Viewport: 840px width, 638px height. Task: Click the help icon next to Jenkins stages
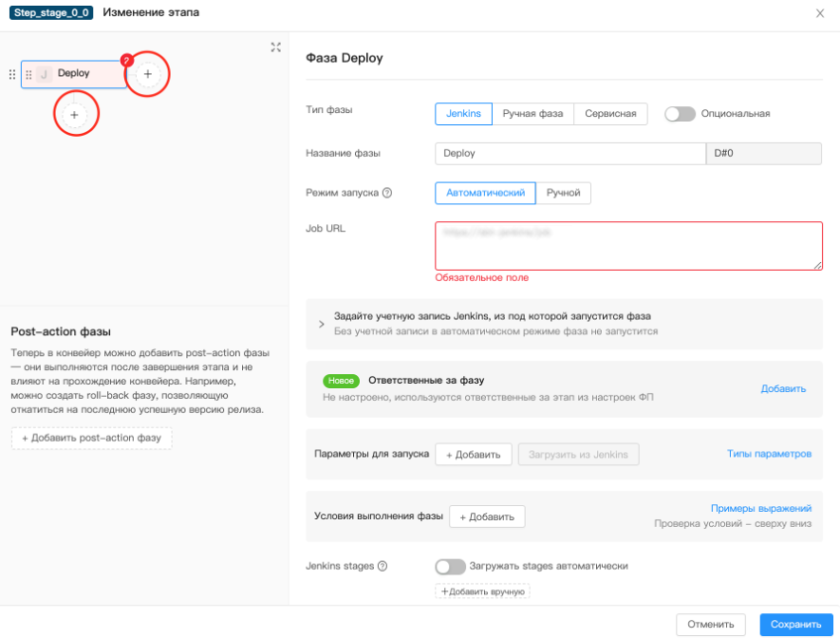pyautogui.click(x=383, y=566)
